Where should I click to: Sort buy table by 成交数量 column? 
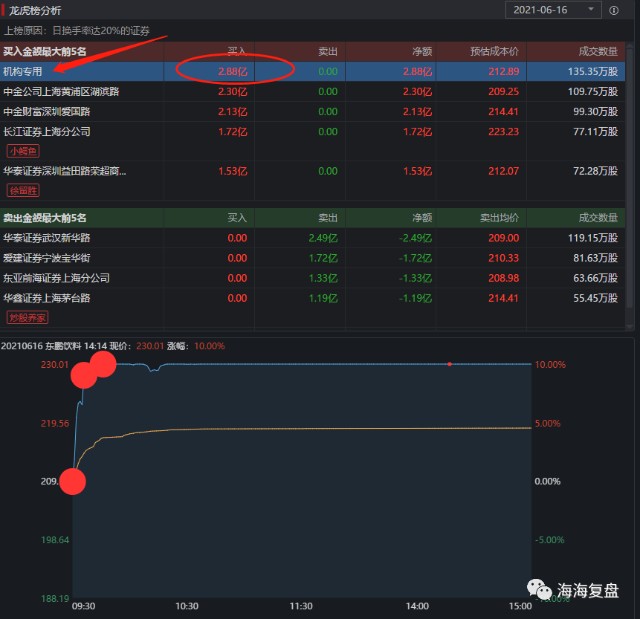pyautogui.click(x=598, y=51)
